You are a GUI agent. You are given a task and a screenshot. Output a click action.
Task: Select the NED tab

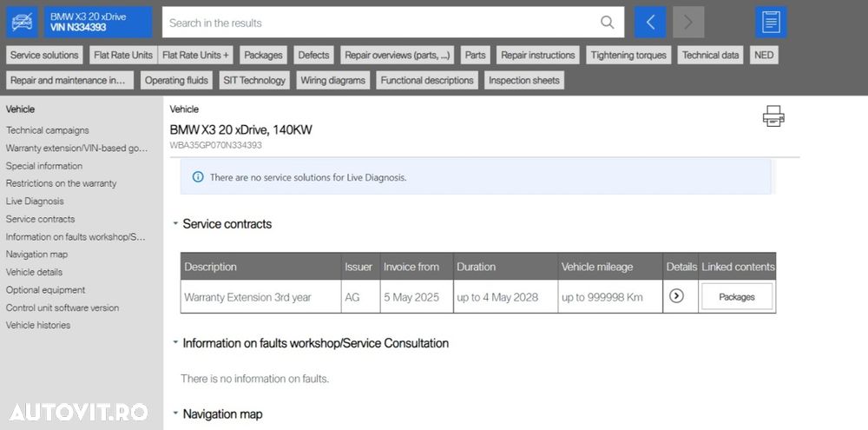[x=763, y=55]
